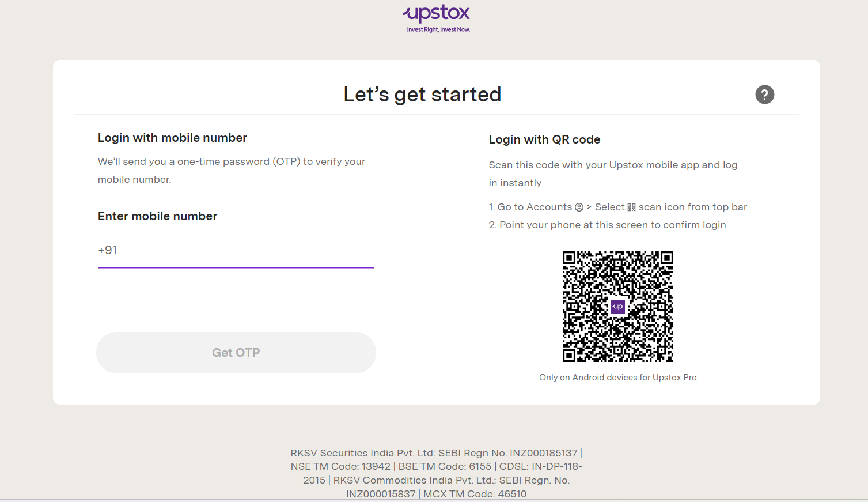
Task: Click the +91 country code prefix
Action: 108,250
